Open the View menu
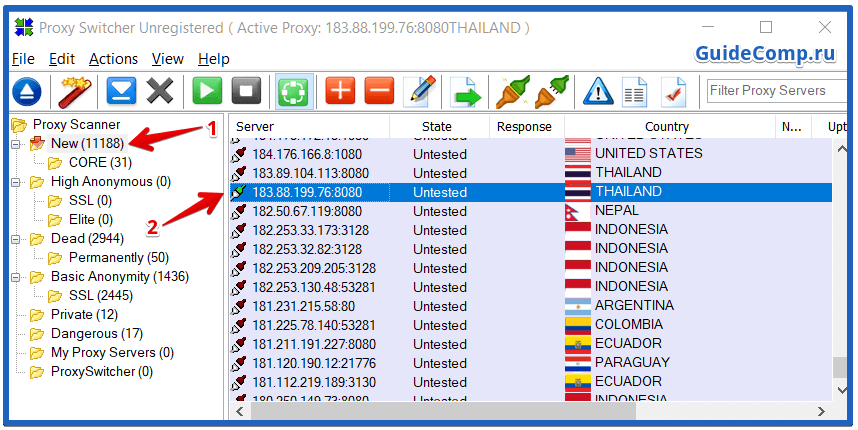Screen dimensions: 858x430 (x=167, y=59)
